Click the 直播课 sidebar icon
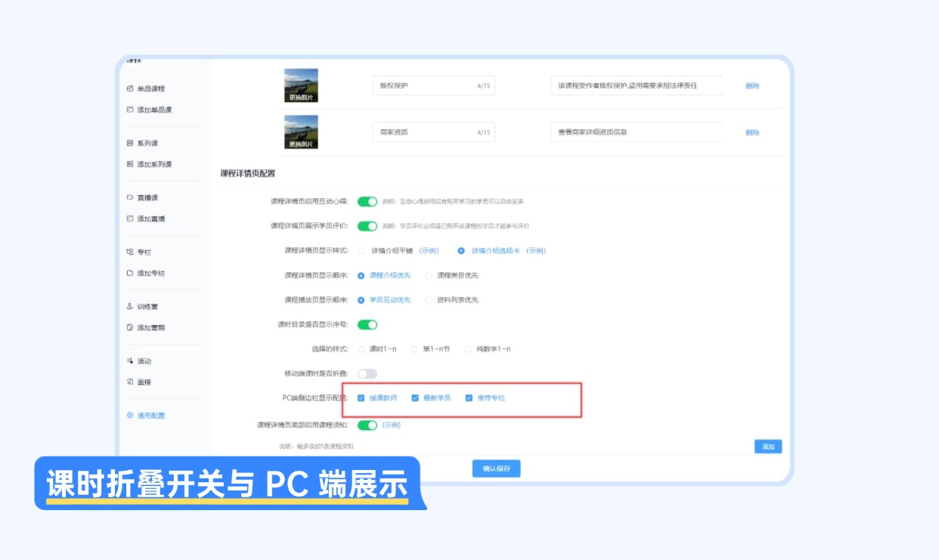This screenshot has height=560, width=939. point(130,198)
